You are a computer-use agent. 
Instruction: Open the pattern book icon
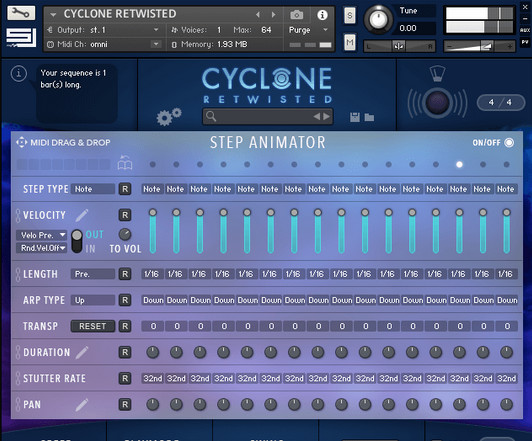(x=125, y=162)
